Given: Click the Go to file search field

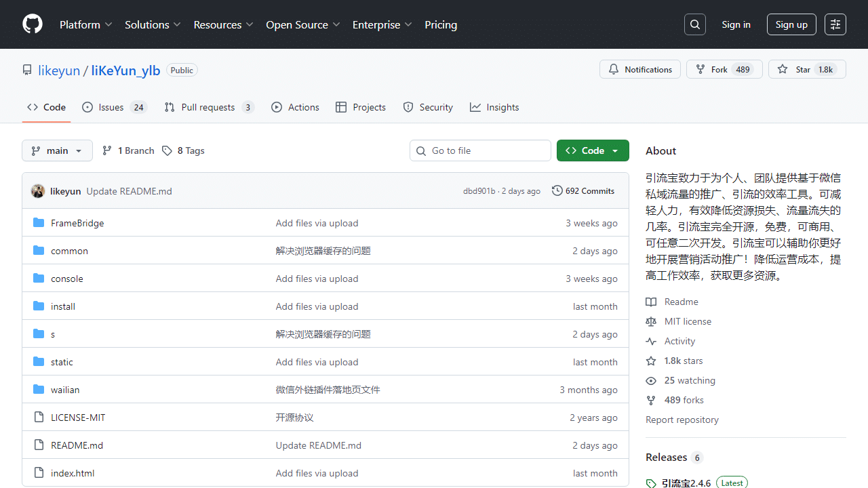Looking at the screenshot, I should click(x=480, y=150).
